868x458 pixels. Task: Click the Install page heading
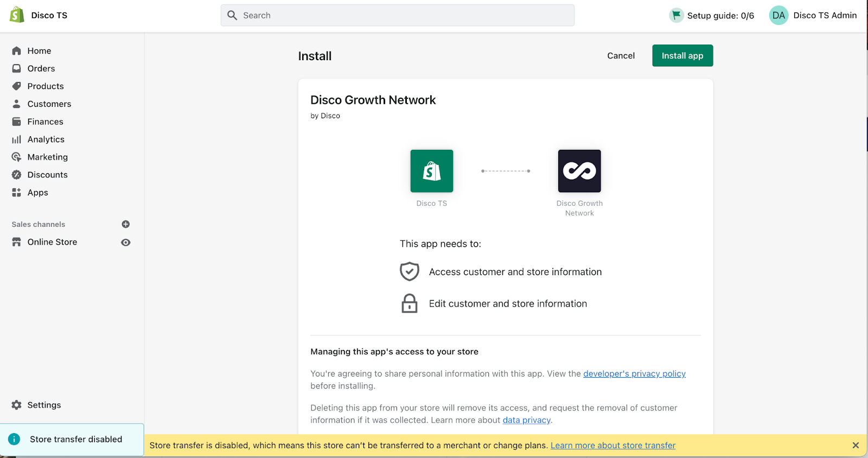[315, 56]
